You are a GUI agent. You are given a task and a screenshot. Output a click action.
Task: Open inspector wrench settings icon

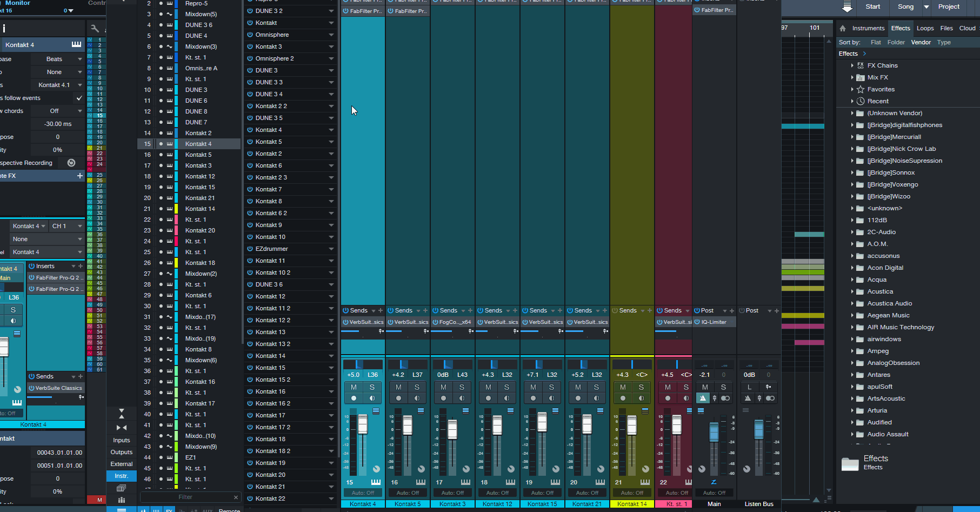click(x=95, y=28)
